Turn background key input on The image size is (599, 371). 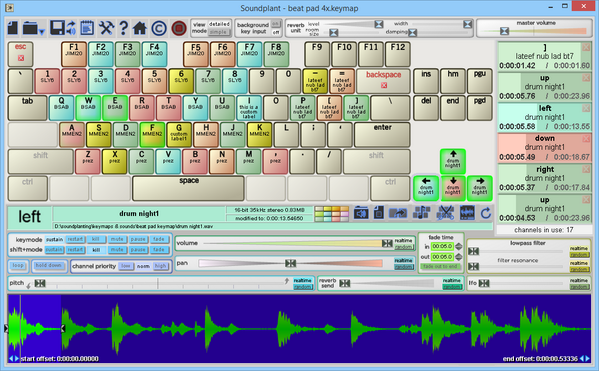(x=275, y=24)
